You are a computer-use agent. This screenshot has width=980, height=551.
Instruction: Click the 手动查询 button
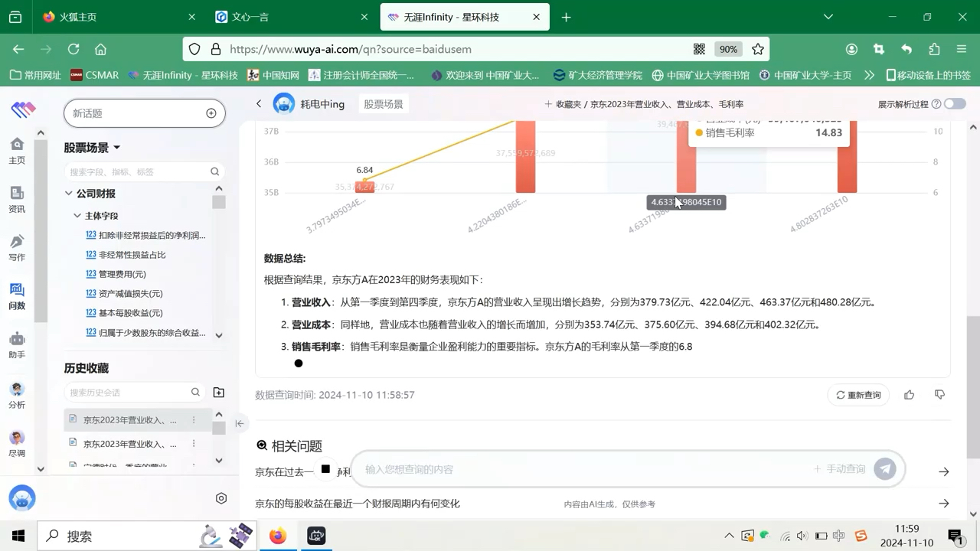(x=840, y=469)
